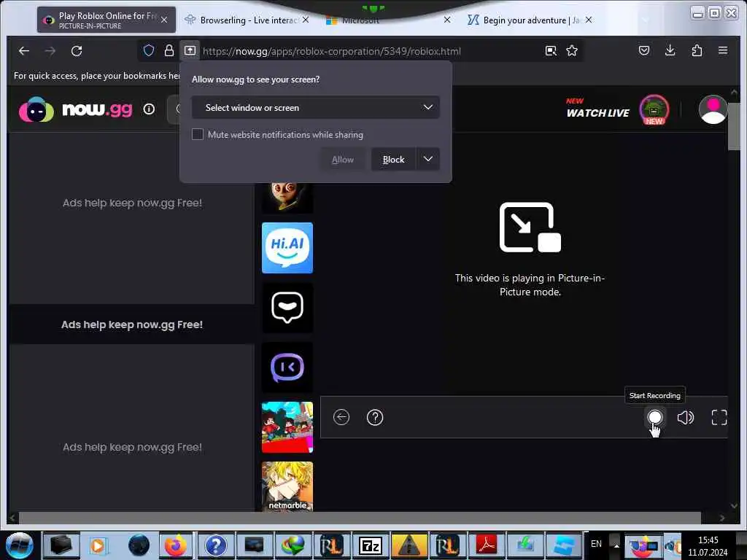Close the Browserling tab
This screenshot has height=560, width=747.
tap(306, 20)
